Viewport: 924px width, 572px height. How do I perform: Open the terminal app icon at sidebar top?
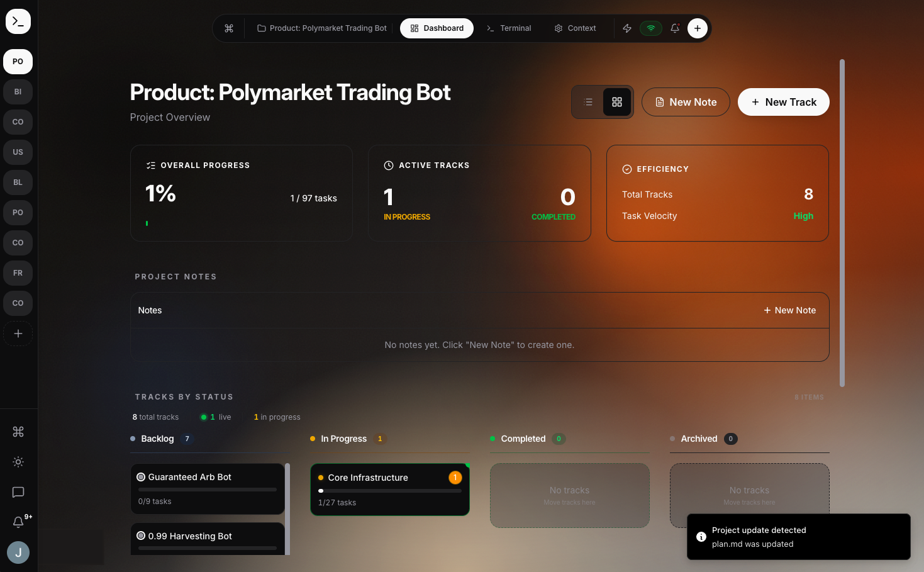18,21
